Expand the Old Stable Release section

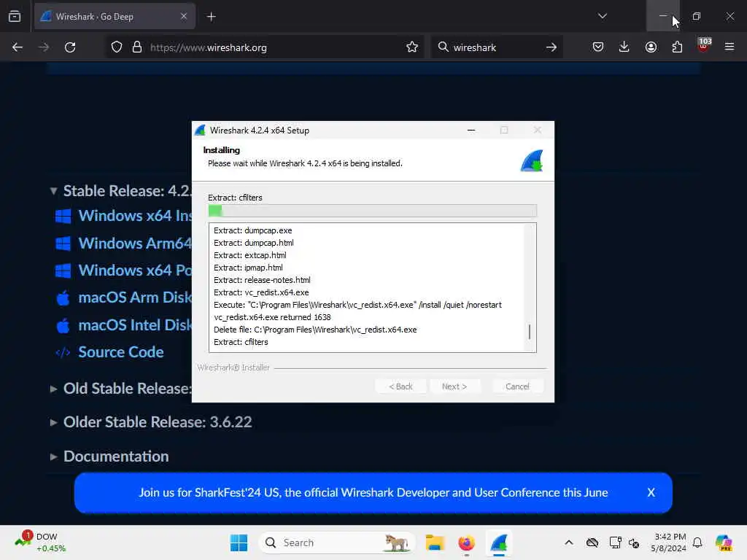pos(54,389)
